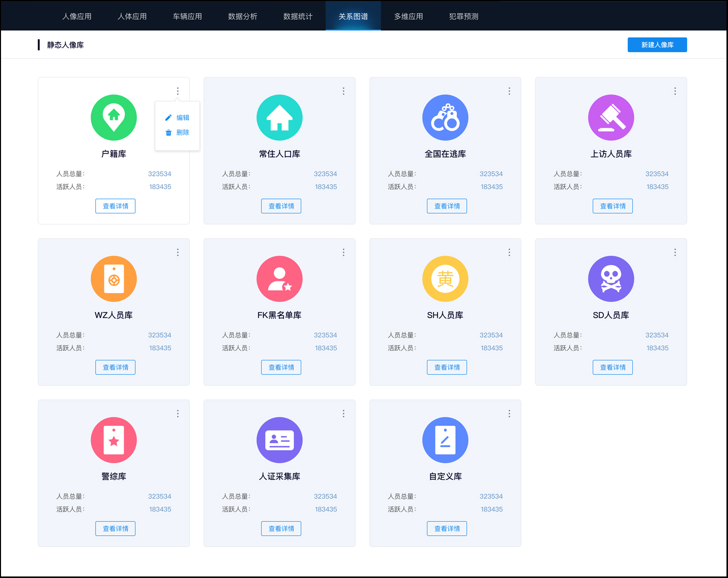Viewport: 728px width, 578px height.
Task: Choose 编辑 from the popup menu
Action: click(177, 118)
